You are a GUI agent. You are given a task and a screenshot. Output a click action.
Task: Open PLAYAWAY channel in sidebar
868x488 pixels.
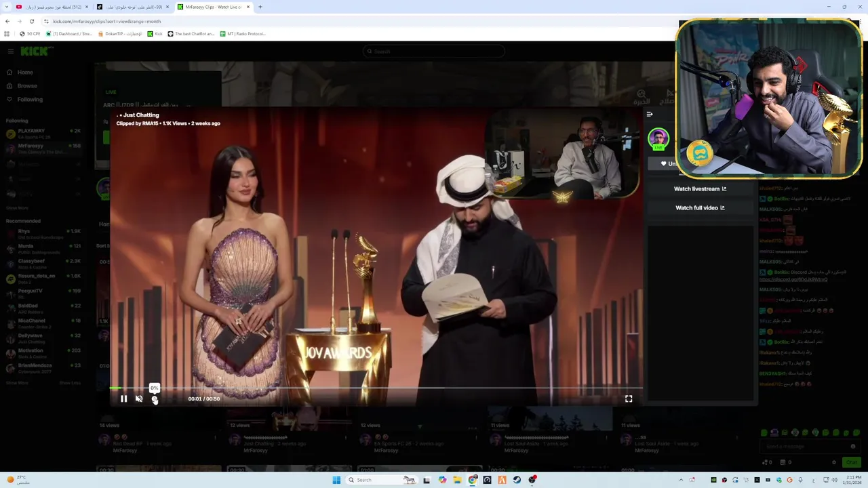(x=43, y=134)
